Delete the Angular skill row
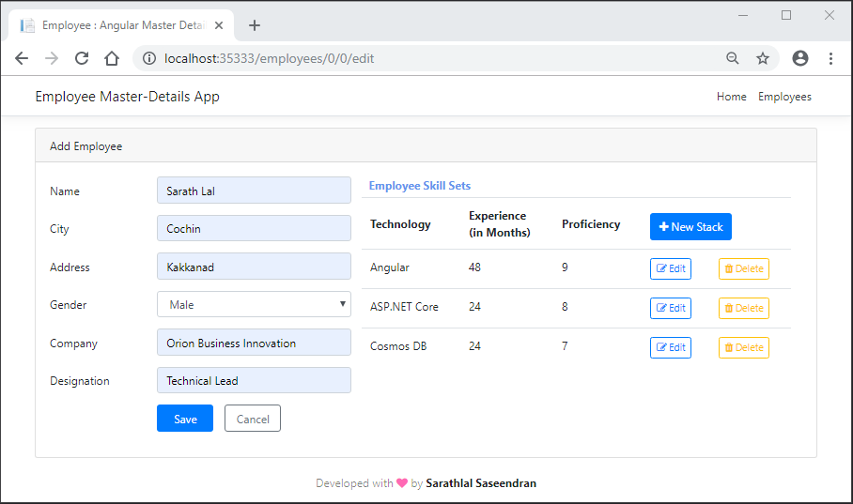 pyautogui.click(x=744, y=268)
